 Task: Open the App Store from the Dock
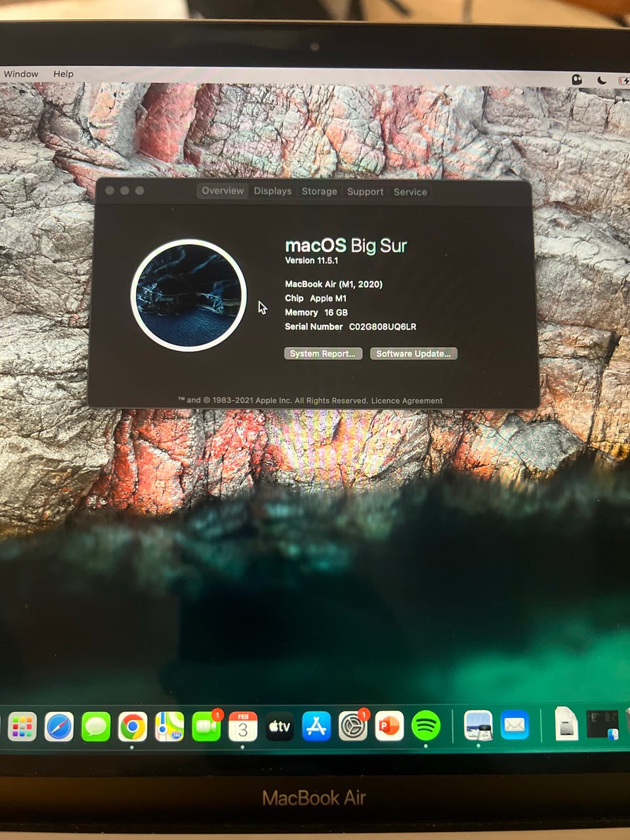click(316, 726)
